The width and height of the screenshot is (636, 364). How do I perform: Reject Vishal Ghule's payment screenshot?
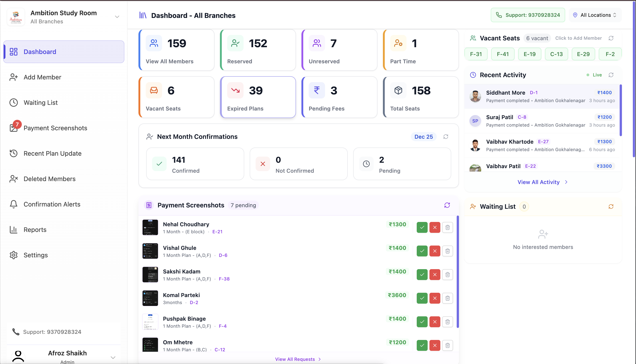click(435, 251)
